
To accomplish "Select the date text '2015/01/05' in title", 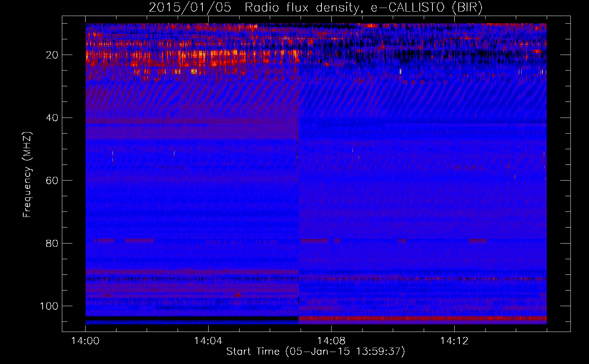I will [190, 7].
